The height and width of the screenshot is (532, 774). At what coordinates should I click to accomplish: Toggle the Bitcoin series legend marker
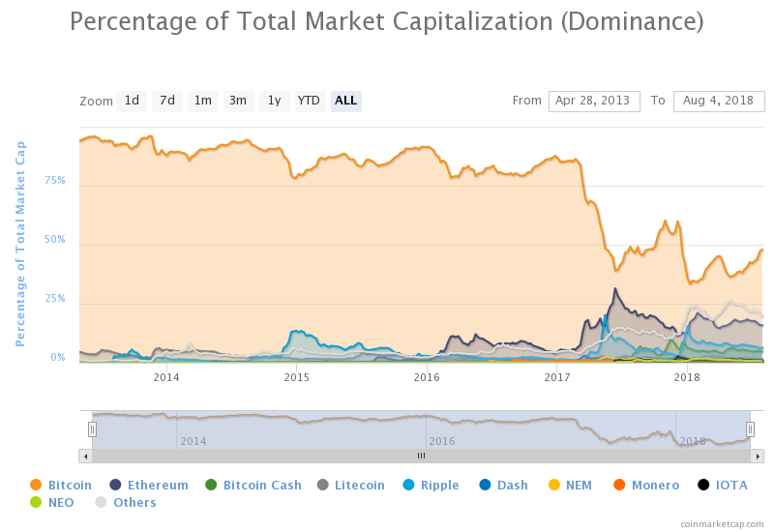(36, 485)
